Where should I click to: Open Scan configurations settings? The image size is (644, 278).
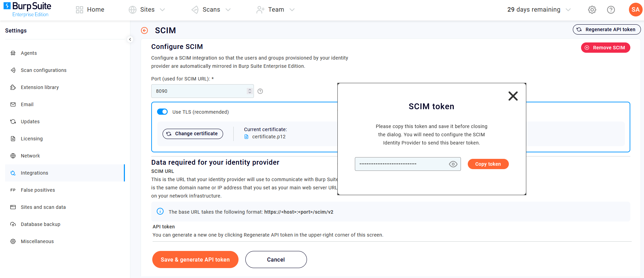point(65,70)
